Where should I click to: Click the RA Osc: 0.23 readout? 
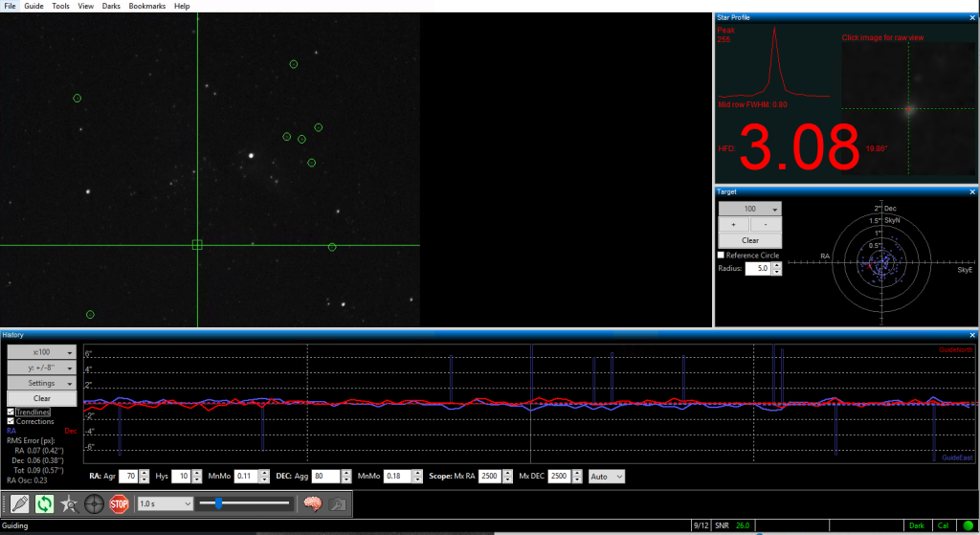(27, 480)
